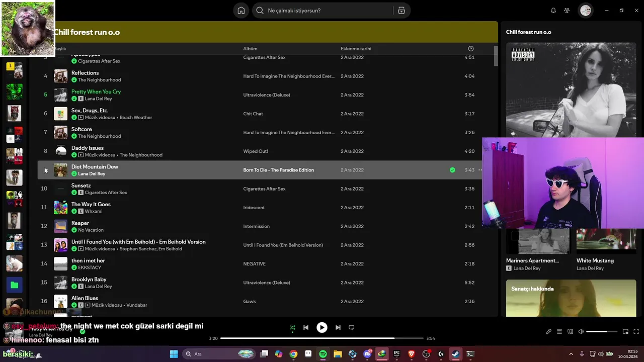Play Diet Mountain Dew via row play arrow
This screenshot has width=644, height=362.
point(46,170)
